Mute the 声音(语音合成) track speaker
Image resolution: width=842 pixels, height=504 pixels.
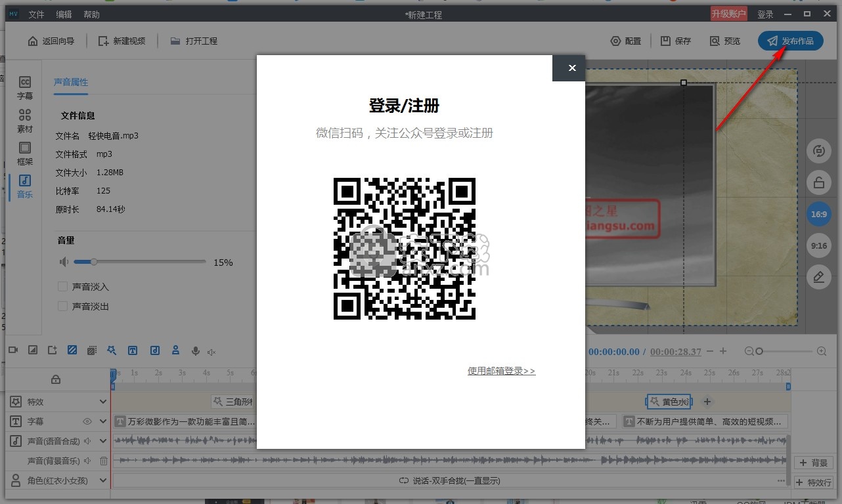(87, 441)
